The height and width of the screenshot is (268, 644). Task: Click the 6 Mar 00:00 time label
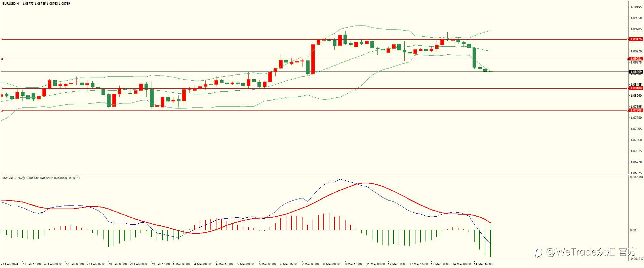point(267,264)
